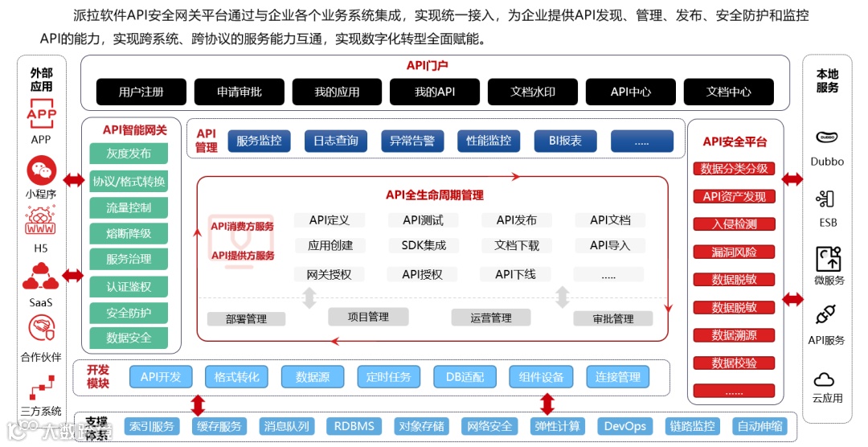
Task: Choose API发布 in the lifecycle grid
Action: point(517,220)
